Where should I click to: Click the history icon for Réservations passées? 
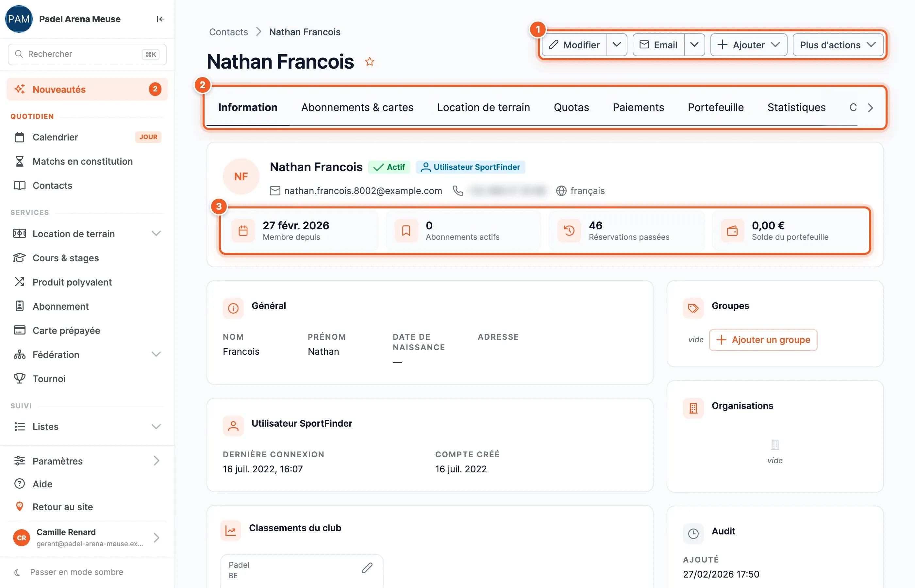569,231
